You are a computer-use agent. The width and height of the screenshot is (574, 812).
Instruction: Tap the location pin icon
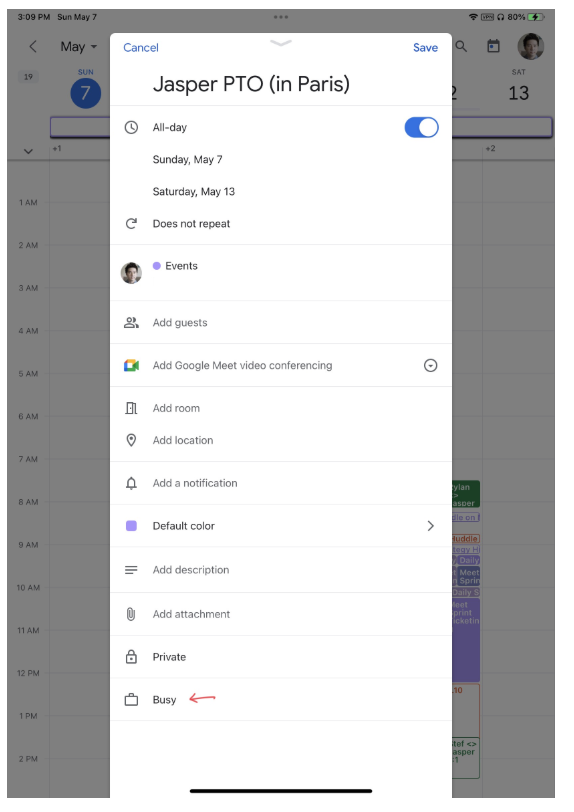click(x=131, y=440)
